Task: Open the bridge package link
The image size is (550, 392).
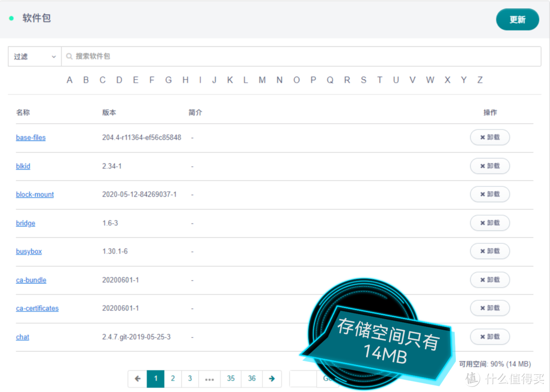Action: coord(25,223)
